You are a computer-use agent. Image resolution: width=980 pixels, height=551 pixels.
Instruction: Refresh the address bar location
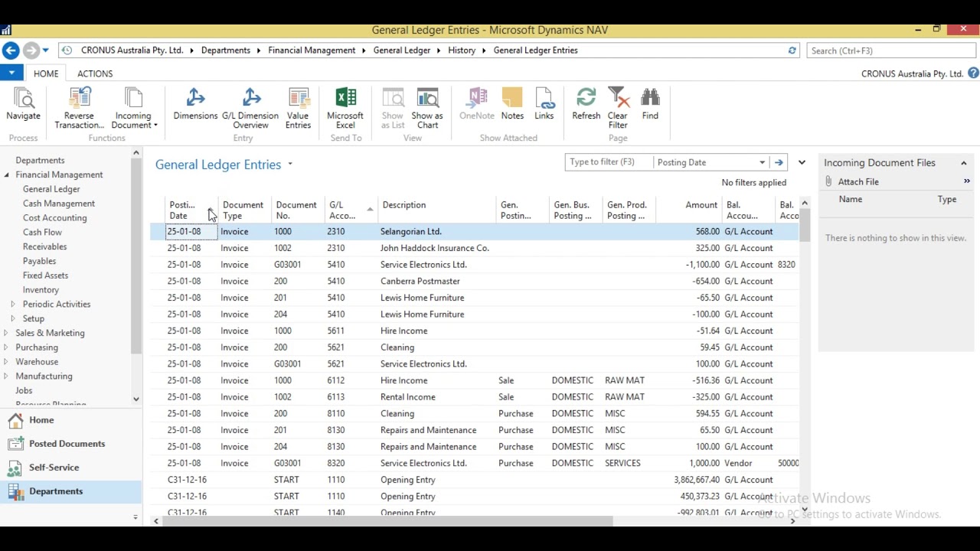(792, 51)
